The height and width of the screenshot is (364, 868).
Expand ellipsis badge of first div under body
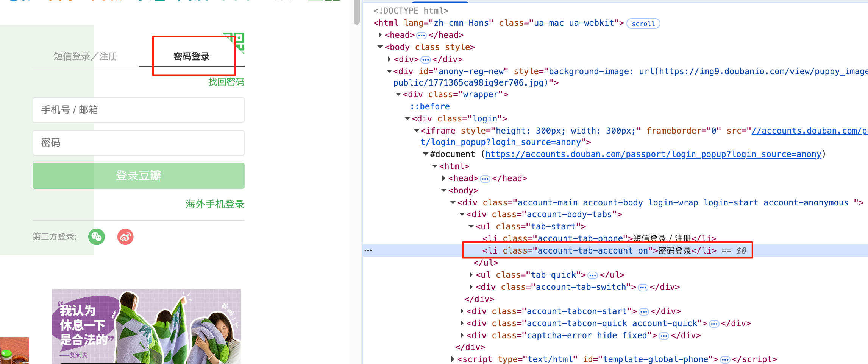click(426, 60)
